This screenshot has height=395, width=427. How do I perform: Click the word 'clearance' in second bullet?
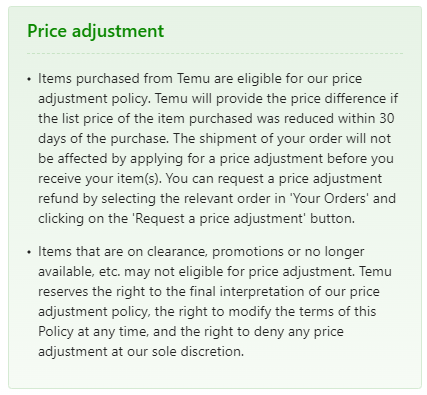[177, 252]
